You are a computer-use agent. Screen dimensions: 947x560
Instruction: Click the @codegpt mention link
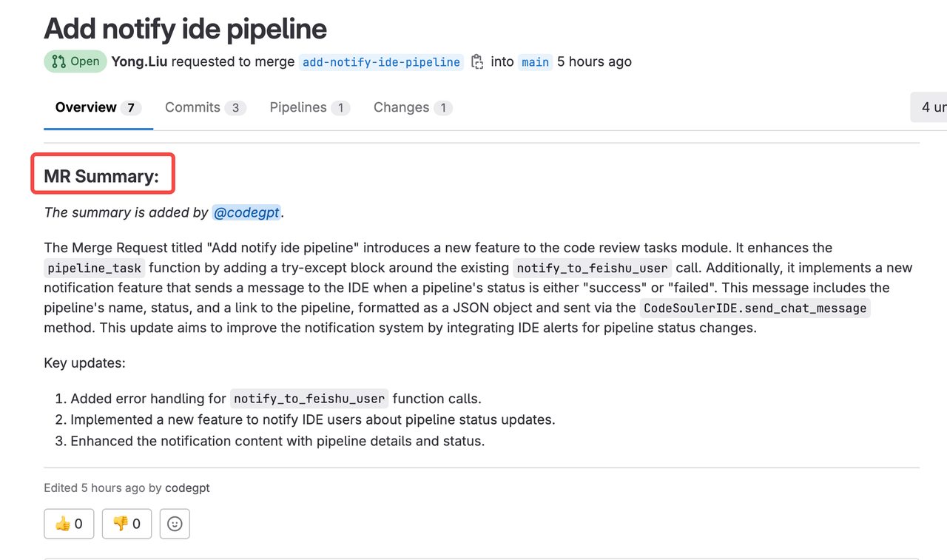pyautogui.click(x=246, y=212)
